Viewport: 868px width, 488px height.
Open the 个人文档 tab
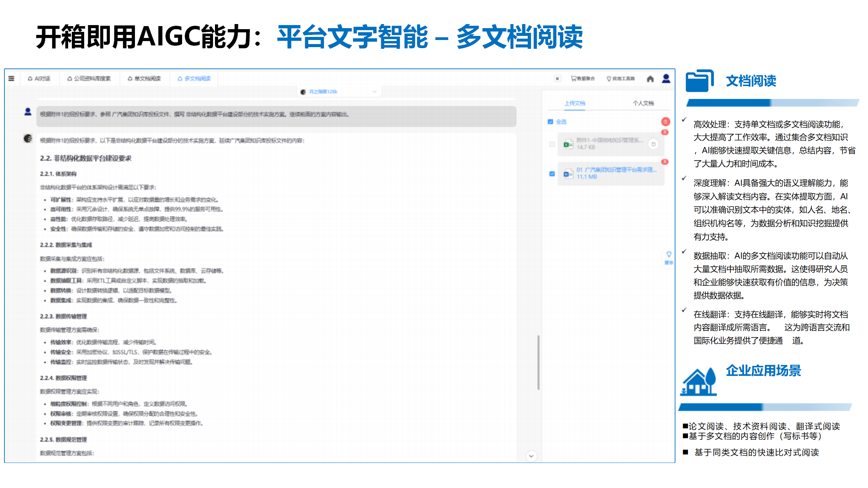[x=643, y=103]
